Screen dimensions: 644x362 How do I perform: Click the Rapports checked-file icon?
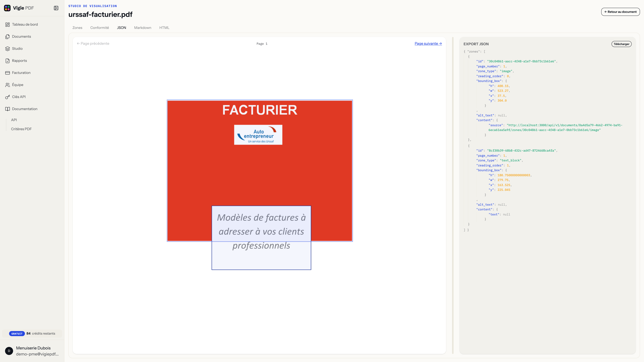coord(8,61)
